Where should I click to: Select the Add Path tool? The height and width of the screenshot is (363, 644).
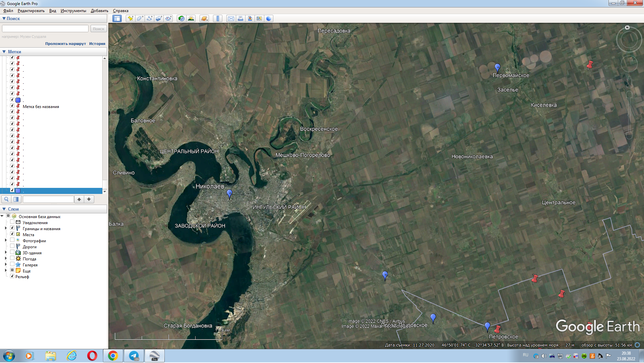[x=149, y=19]
